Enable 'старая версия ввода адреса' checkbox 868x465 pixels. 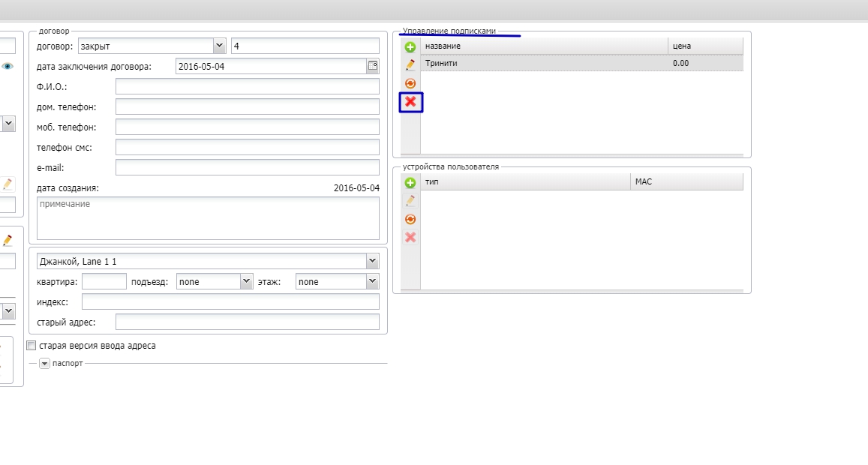32,346
